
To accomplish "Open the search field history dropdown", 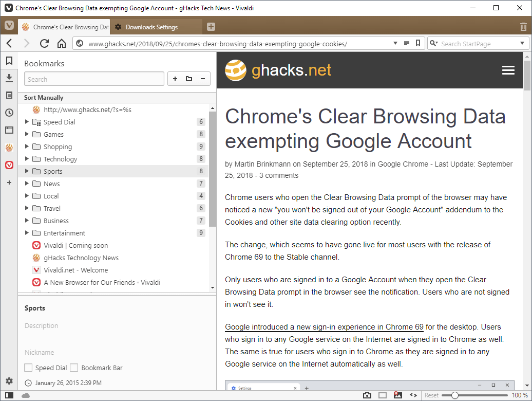I will click(522, 43).
